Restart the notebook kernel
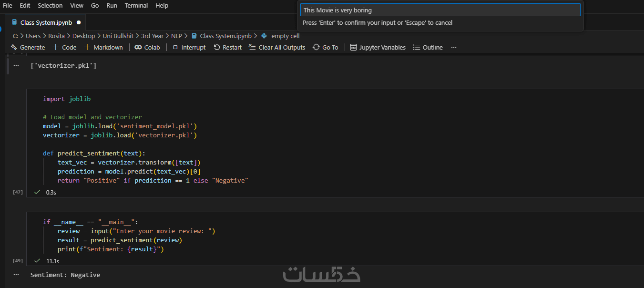This screenshot has width=644, height=288. click(x=228, y=47)
